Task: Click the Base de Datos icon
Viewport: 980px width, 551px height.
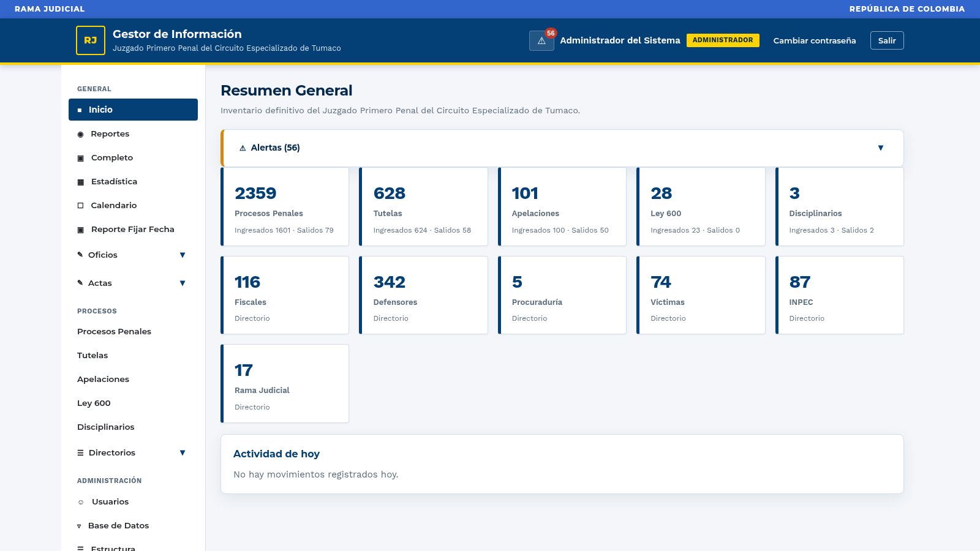Action: point(79,526)
